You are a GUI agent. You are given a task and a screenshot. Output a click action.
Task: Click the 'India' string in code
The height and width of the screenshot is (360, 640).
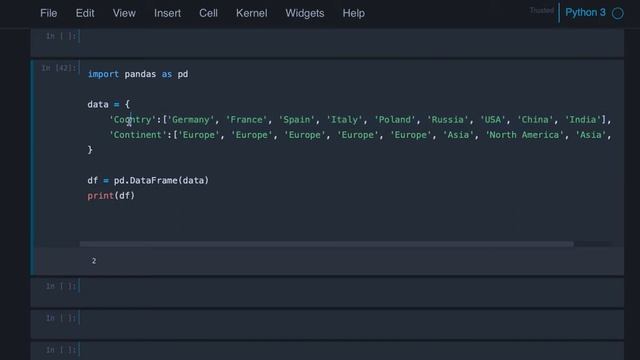[x=583, y=120]
